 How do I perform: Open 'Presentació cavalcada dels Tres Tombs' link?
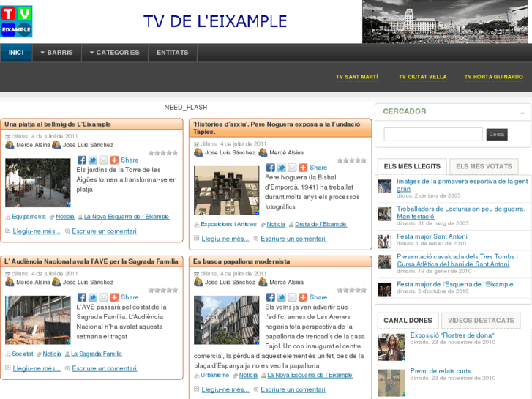tap(457, 261)
